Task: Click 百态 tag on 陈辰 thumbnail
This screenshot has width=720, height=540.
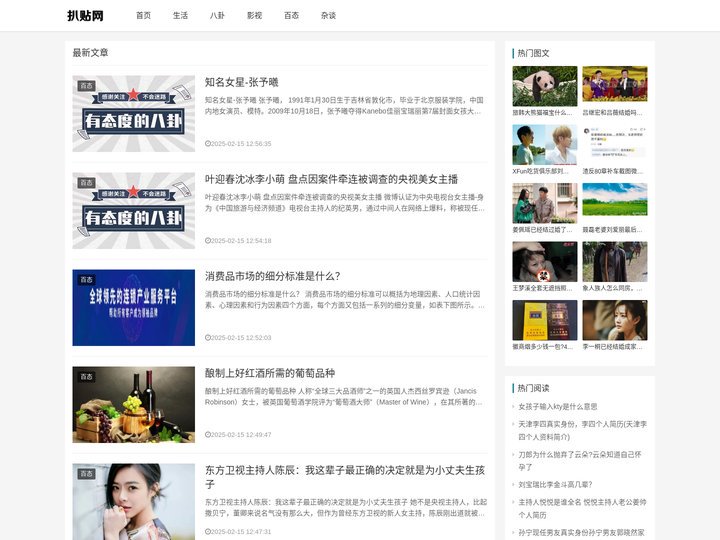Action: point(86,473)
